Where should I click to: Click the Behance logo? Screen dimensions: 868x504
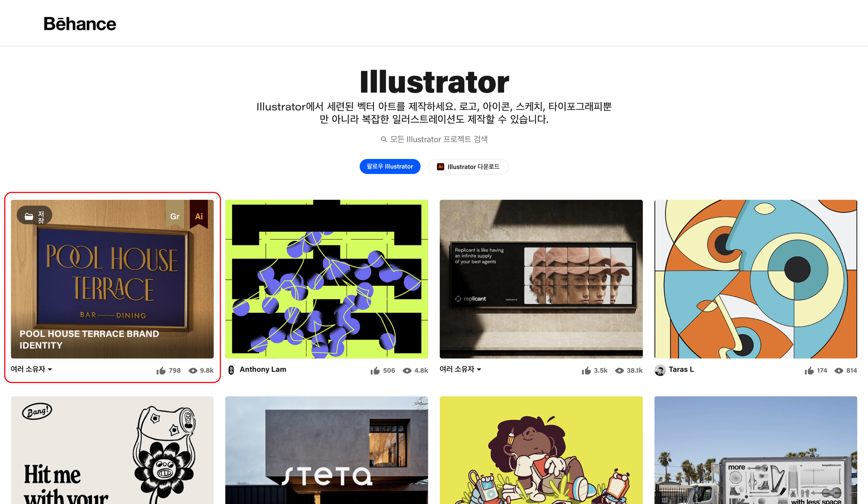80,24
